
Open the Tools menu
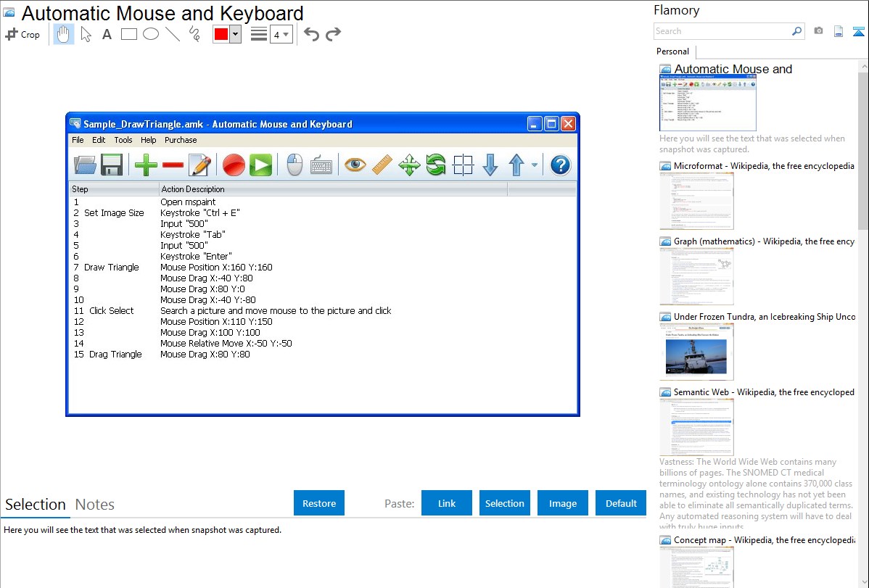(123, 140)
